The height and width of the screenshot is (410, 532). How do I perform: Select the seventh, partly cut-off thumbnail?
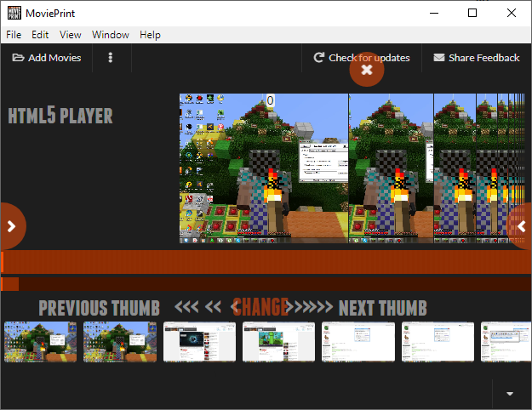pos(506,342)
